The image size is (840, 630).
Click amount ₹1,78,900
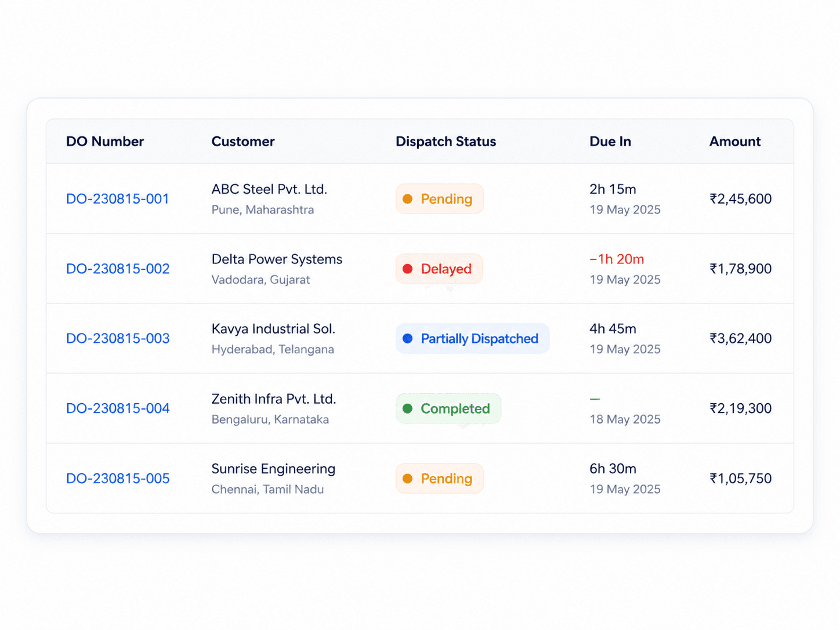coord(741,269)
